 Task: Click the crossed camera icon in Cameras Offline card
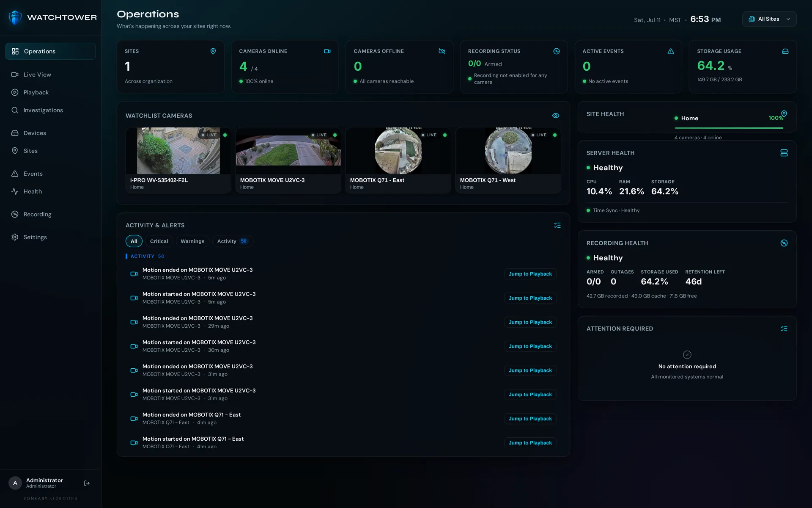tap(442, 51)
